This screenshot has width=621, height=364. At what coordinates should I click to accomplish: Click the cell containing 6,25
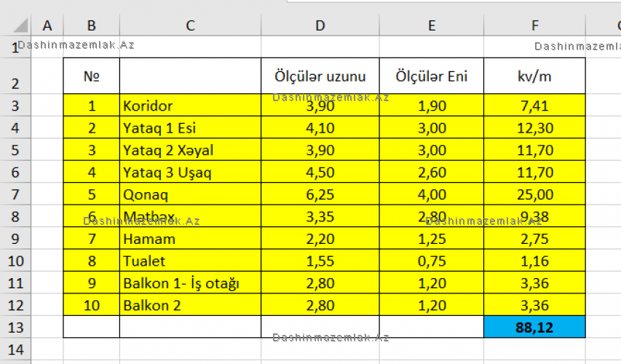point(320,194)
